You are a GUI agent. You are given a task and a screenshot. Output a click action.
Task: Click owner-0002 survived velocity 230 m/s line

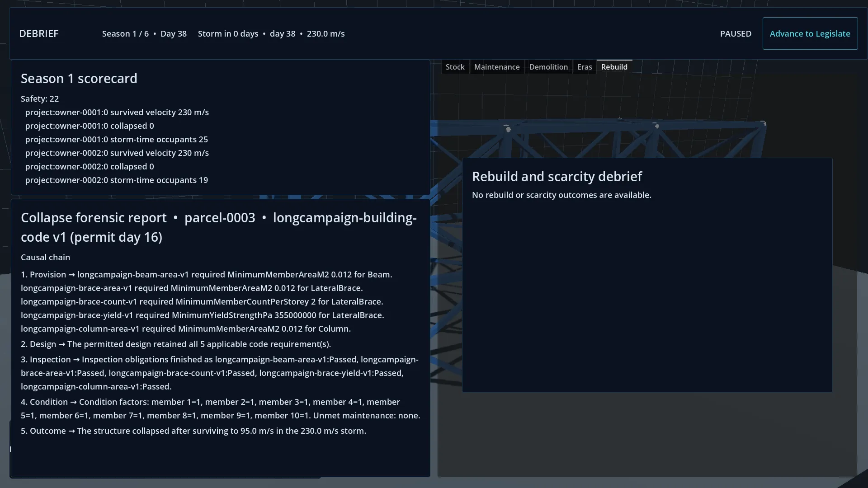[x=117, y=153]
